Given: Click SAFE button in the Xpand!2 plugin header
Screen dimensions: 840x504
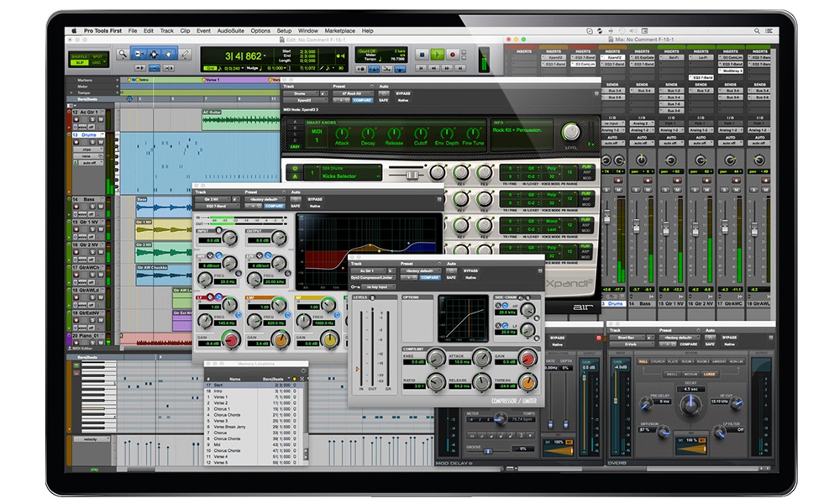Looking at the screenshot, I should (x=385, y=100).
